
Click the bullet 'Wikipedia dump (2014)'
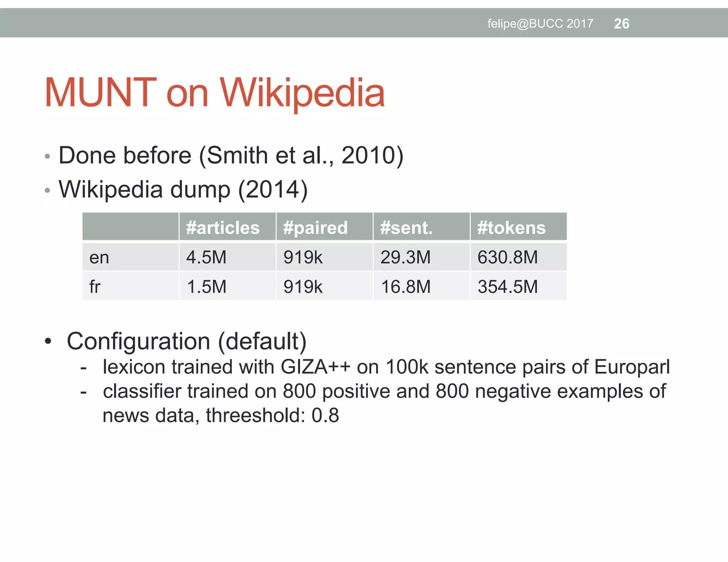(183, 190)
